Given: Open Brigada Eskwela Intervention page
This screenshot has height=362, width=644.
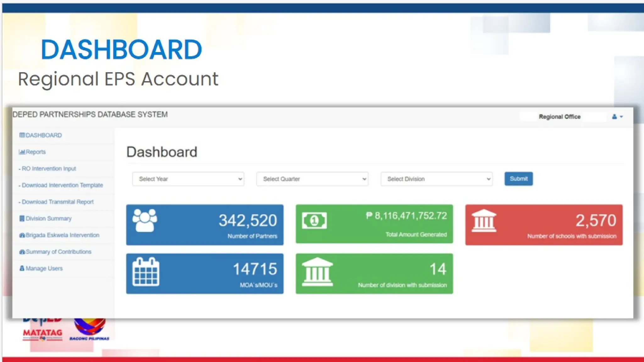Looking at the screenshot, I should [62, 235].
